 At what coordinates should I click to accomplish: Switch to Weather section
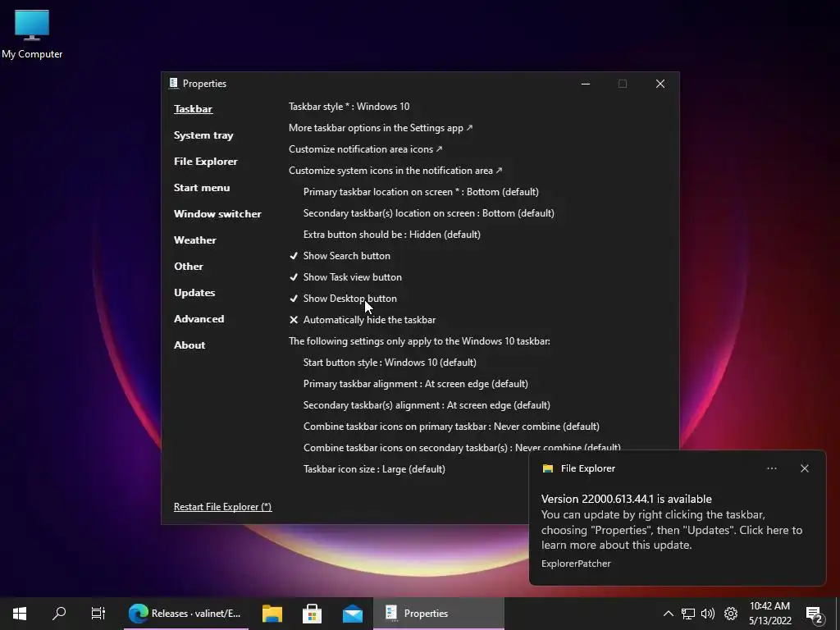pyautogui.click(x=195, y=240)
